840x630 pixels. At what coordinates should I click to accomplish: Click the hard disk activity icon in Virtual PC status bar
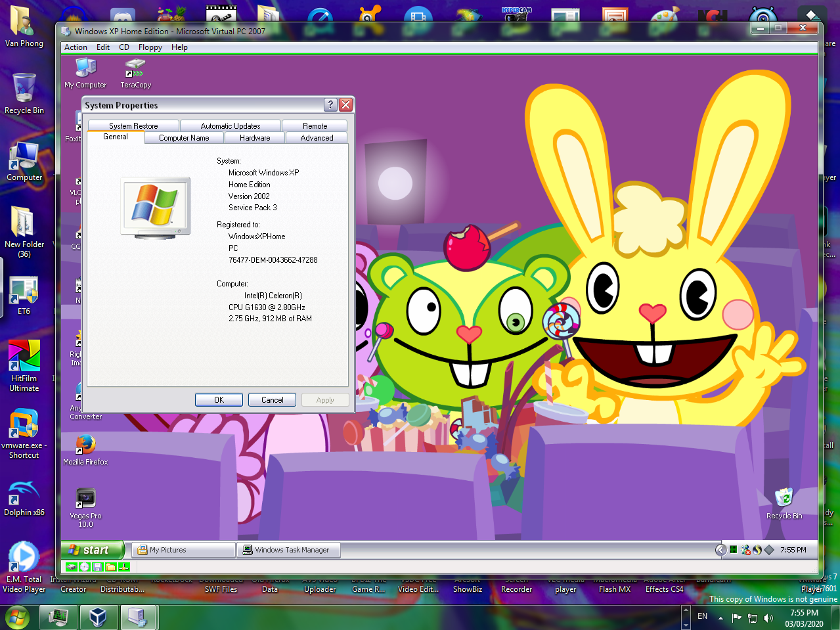click(72, 567)
